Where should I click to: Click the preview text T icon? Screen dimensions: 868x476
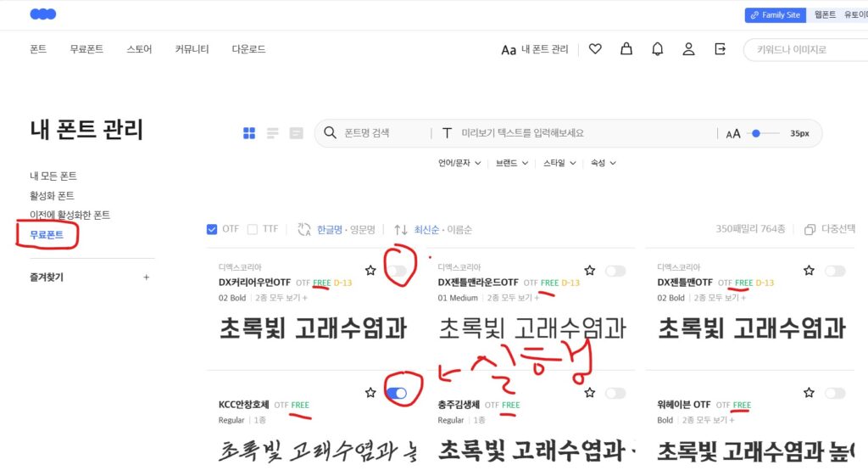click(447, 133)
